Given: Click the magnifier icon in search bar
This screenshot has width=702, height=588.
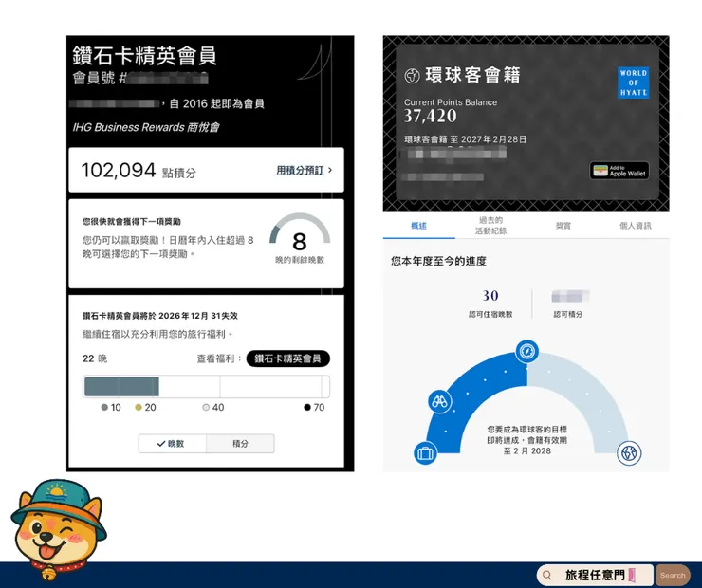Looking at the screenshot, I should 546,575.
